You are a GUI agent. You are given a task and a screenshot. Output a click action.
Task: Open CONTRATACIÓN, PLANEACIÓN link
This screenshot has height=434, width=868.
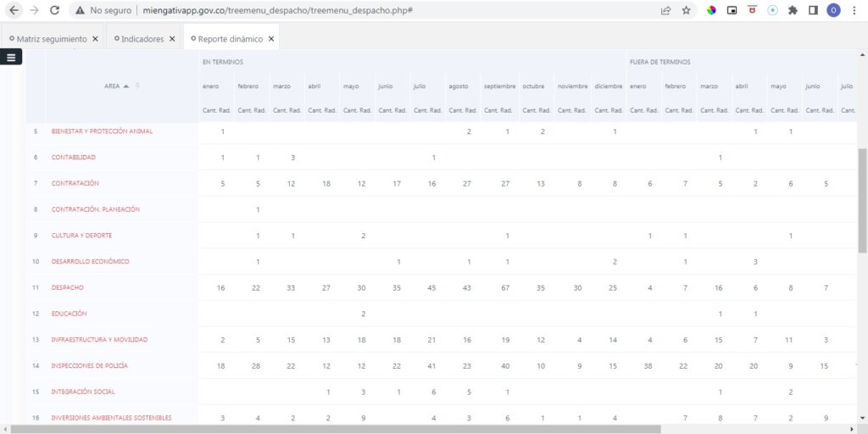pos(95,209)
